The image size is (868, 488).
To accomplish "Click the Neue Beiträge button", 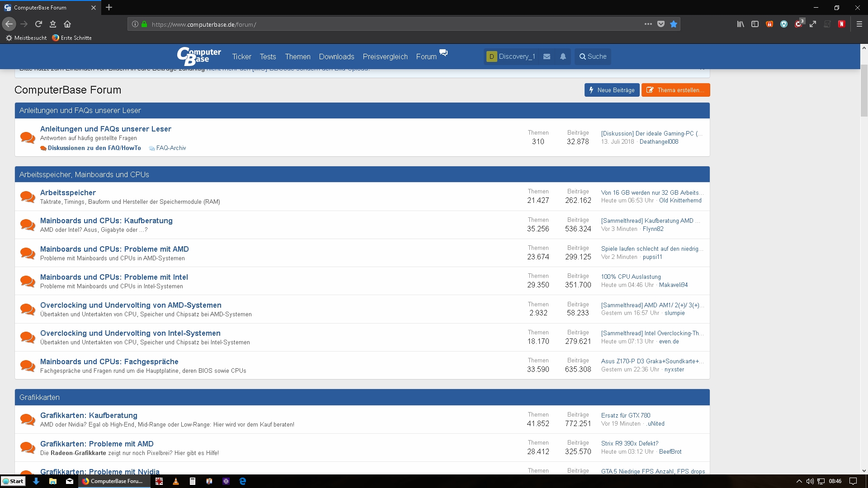I will 612,90.
